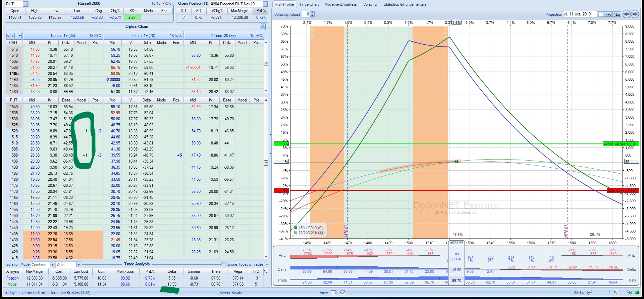The height and width of the screenshot is (299, 644).
Task: Enable Ignore Today's Trades checkbox
Action: (223, 264)
